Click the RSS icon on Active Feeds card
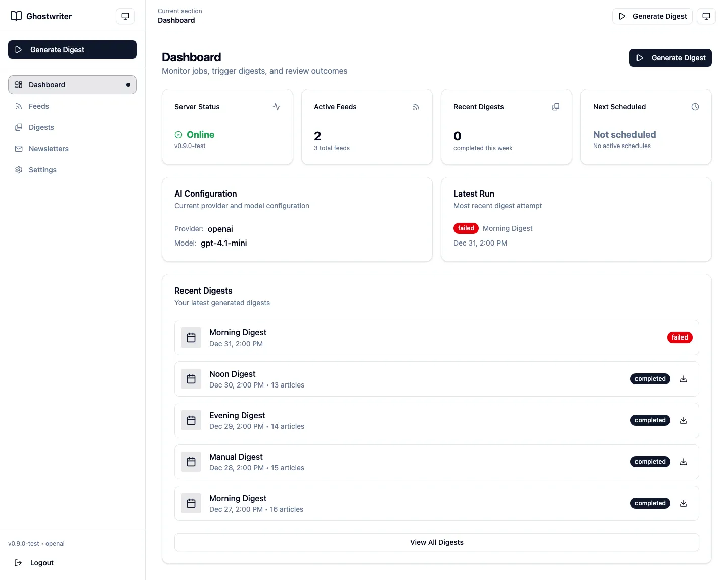728x580 pixels. pyautogui.click(x=416, y=107)
